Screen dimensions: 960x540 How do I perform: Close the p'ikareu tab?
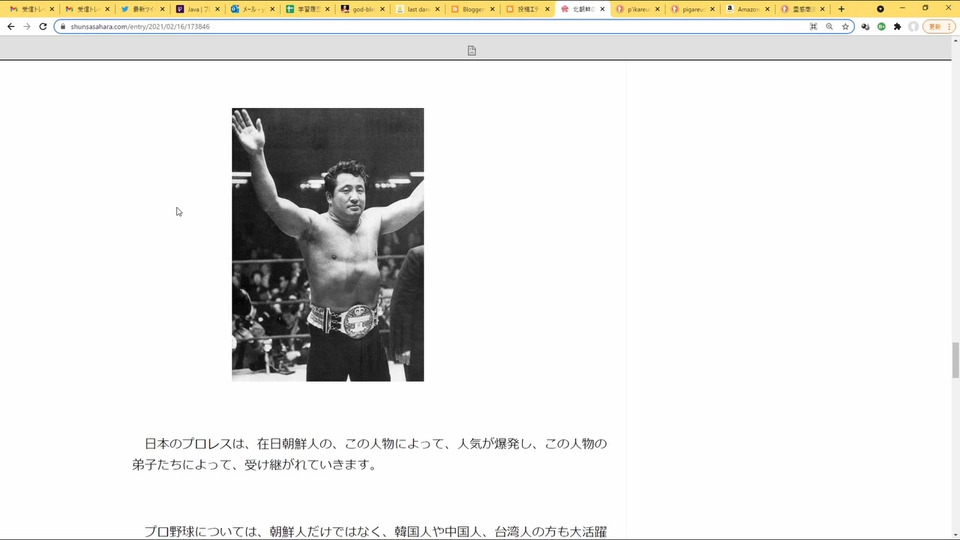click(658, 9)
